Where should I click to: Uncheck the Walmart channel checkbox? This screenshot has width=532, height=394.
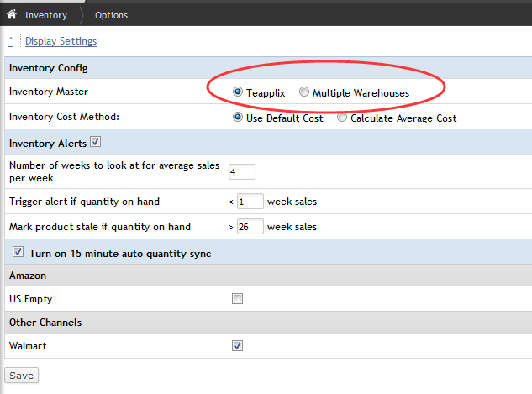pyautogui.click(x=237, y=345)
